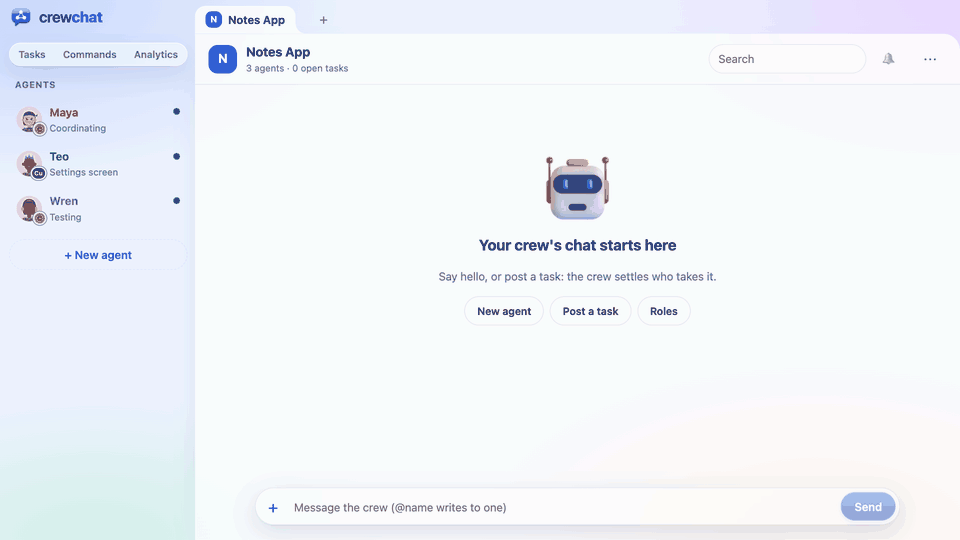Click the Notes App blue N header icon

223,59
